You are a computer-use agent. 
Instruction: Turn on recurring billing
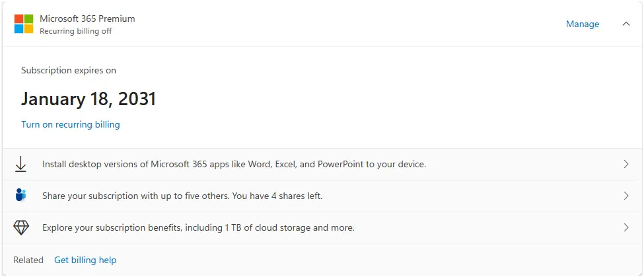(71, 124)
